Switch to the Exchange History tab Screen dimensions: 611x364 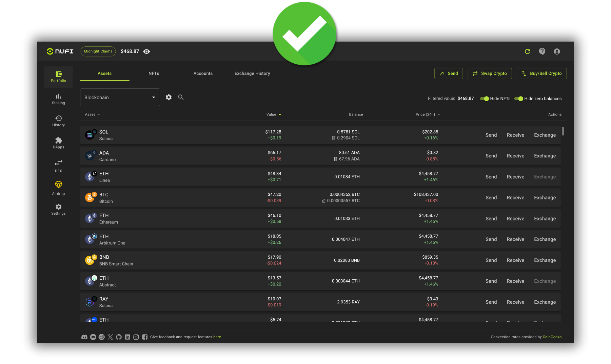[x=252, y=73]
